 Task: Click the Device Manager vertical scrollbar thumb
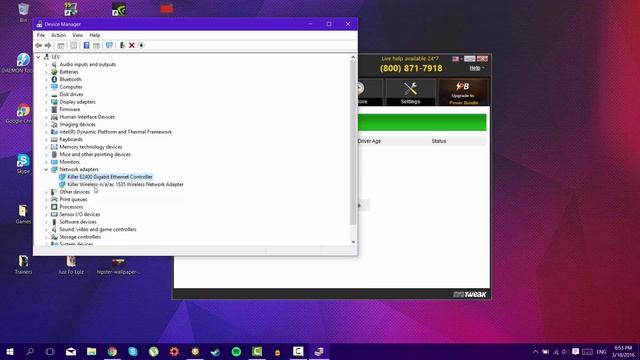(353, 142)
